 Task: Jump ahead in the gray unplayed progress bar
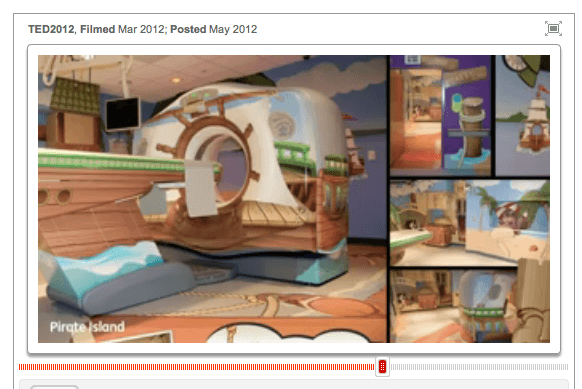pyautogui.click(x=479, y=367)
